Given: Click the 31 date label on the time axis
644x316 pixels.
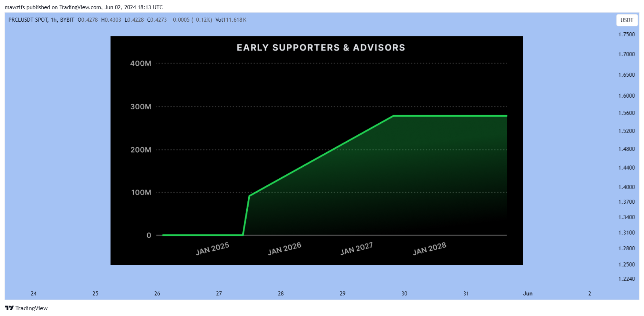Looking at the screenshot, I should click(x=466, y=294).
